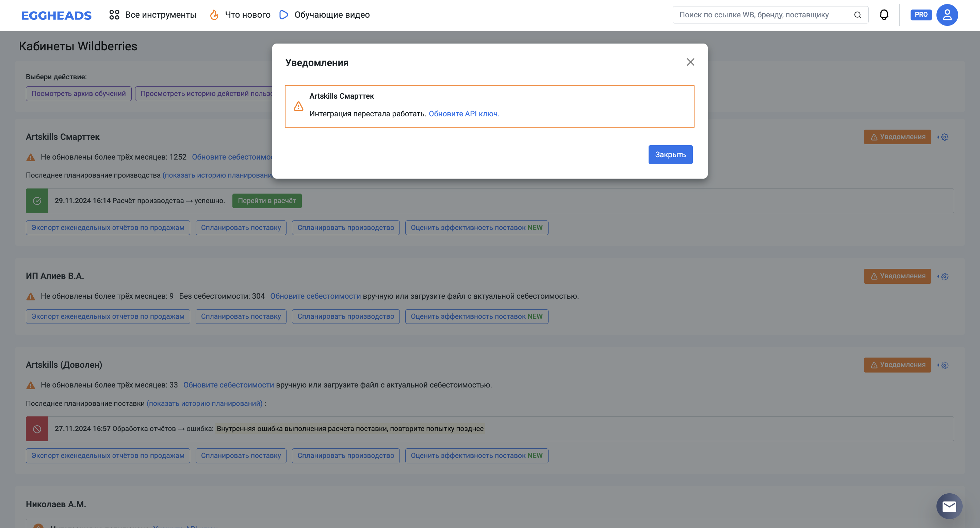Click the flame icon near Что нового
This screenshot has height=528, width=980.
(x=214, y=15)
